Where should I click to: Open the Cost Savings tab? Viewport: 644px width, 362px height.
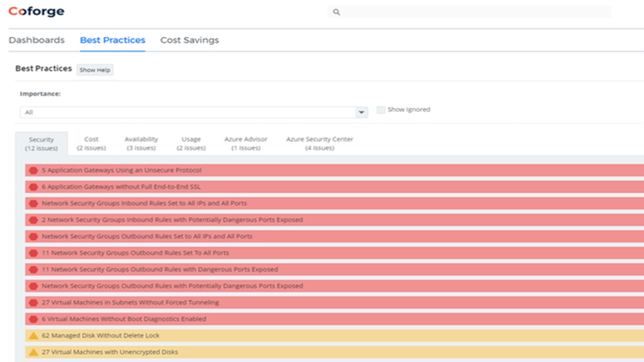point(189,40)
